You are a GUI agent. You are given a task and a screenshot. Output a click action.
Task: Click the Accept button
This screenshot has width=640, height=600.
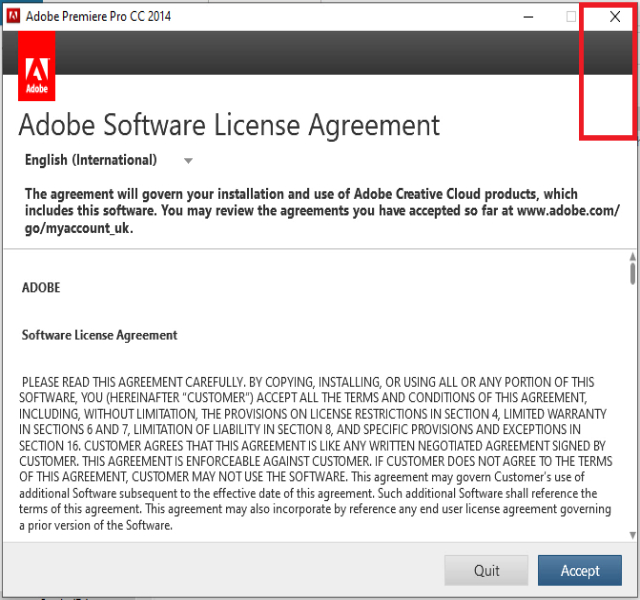pyautogui.click(x=580, y=570)
